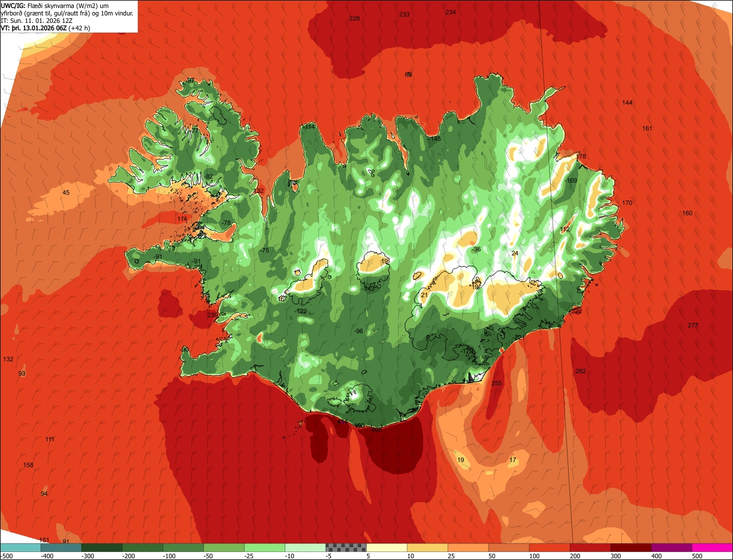Click the value 170 on the map
This screenshot has height=560, width=733.
(x=627, y=203)
